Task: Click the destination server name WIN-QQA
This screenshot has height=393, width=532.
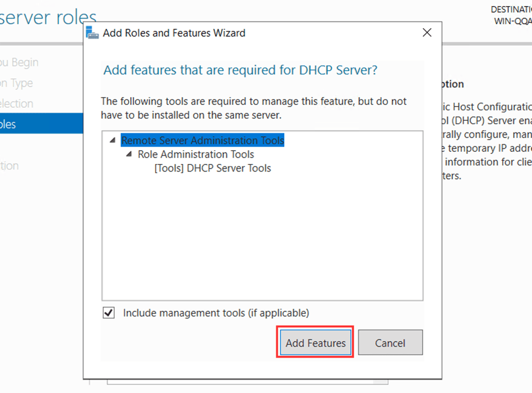Action: (514, 19)
